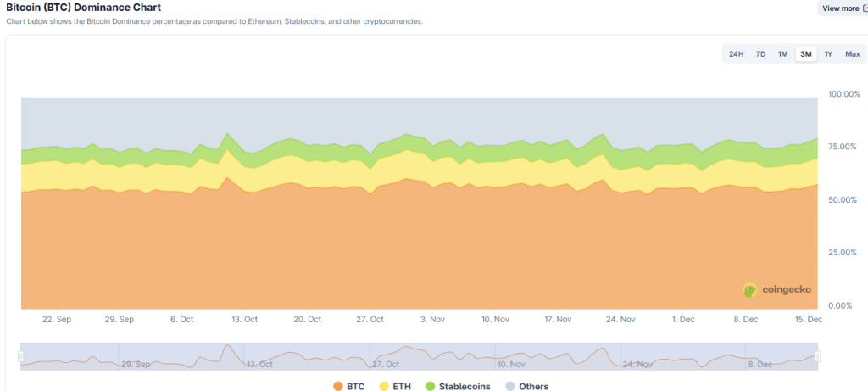Grab the right navigator range handle
Image resolution: width=868 pixels, height=391 pixels.
(818, 356)
